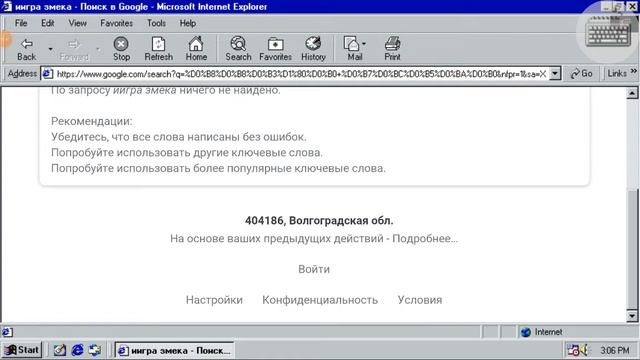
Task: Go back with the Back toolbar button
Action: [x=27, y=49]
